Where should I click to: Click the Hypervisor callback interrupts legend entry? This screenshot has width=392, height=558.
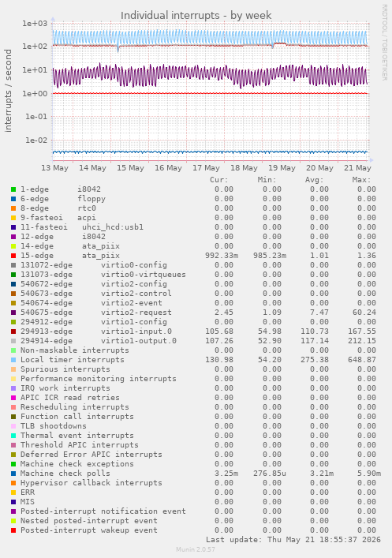coord(91,483)
